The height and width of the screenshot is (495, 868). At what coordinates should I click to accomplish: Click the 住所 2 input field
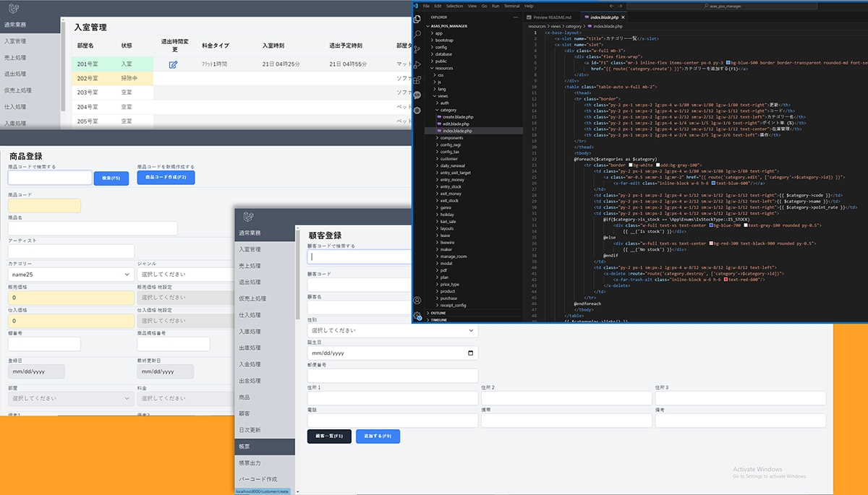[566, 398]
